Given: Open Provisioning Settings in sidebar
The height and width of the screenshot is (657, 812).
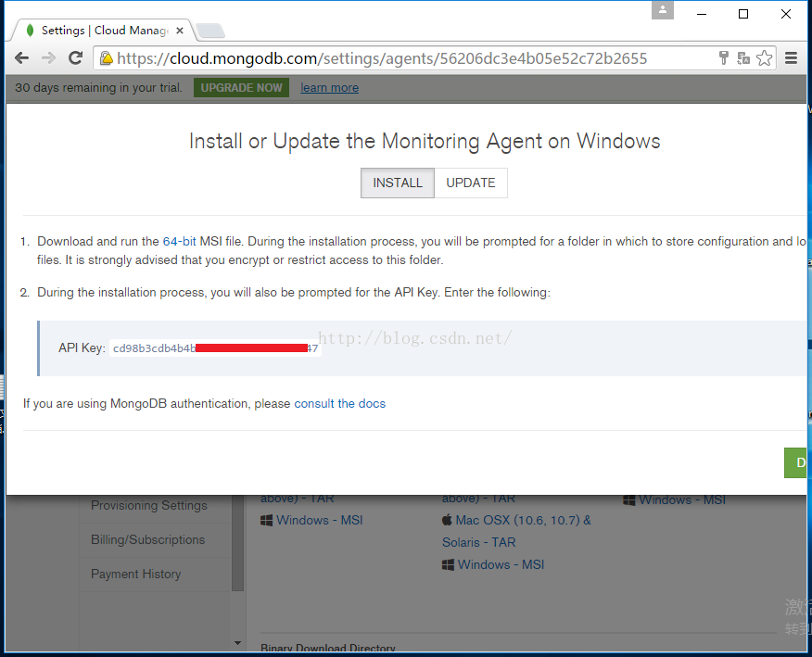Looking at the screenshot, I should 148,505.
